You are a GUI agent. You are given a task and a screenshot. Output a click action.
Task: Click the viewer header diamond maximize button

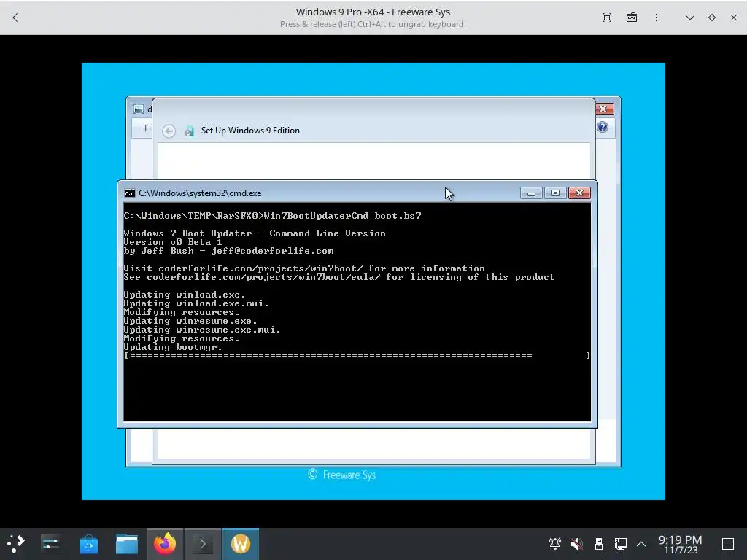[x=712, y=17]
